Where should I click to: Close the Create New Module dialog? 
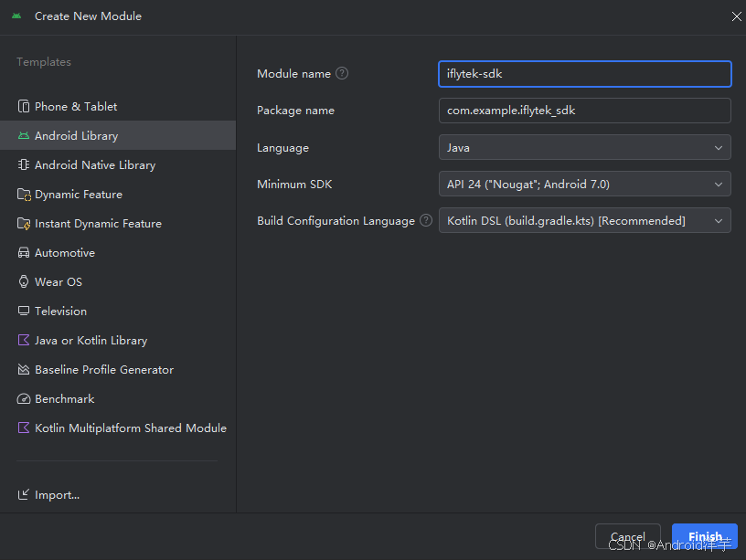(x=737, y=16)
